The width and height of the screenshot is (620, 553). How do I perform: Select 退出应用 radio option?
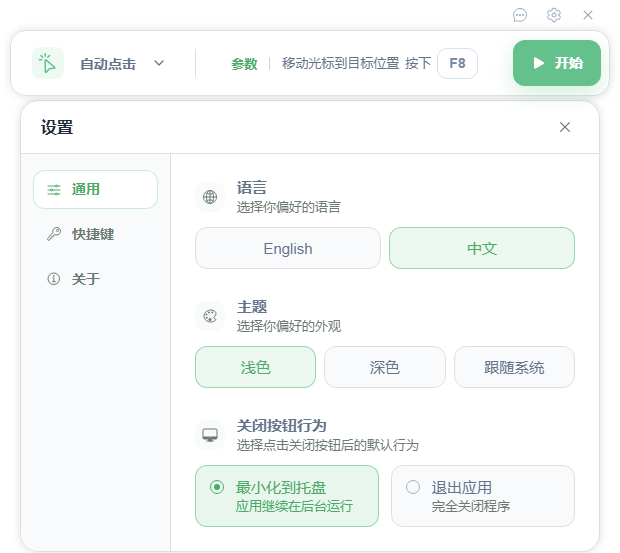tap(483, 496)
